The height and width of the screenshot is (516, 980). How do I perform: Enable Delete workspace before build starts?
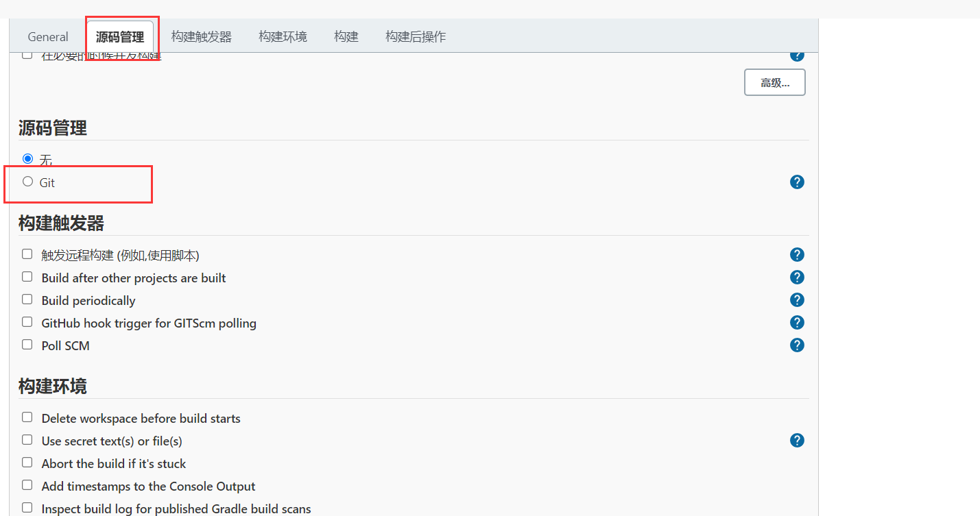pos(27,417)
